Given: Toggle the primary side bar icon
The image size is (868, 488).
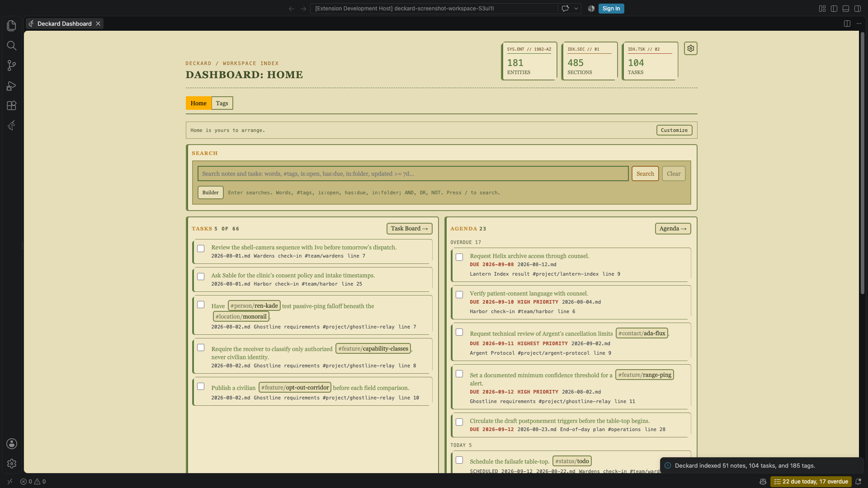Looking at the screenshot, I should point(834,9).
